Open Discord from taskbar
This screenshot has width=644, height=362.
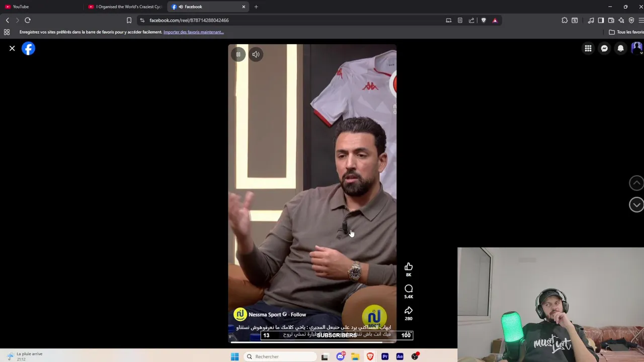click(x=341, y=356)
